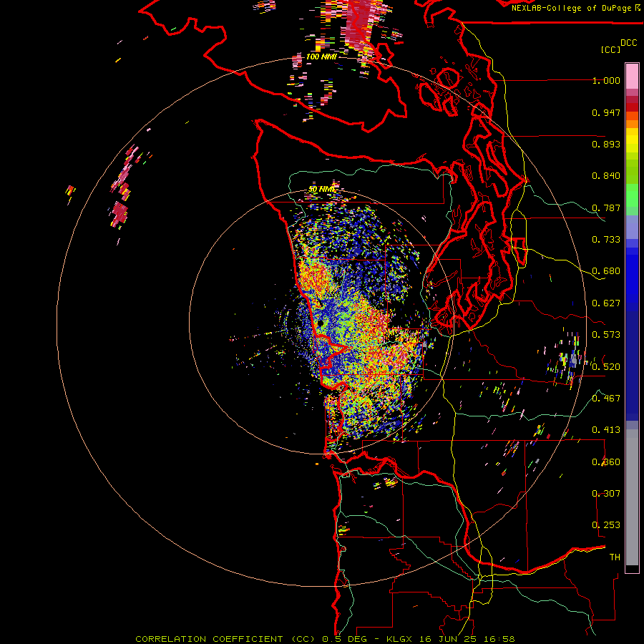
Task: Click the NEXLAB-College of DuPage credit text
Action: coord(575,8)
